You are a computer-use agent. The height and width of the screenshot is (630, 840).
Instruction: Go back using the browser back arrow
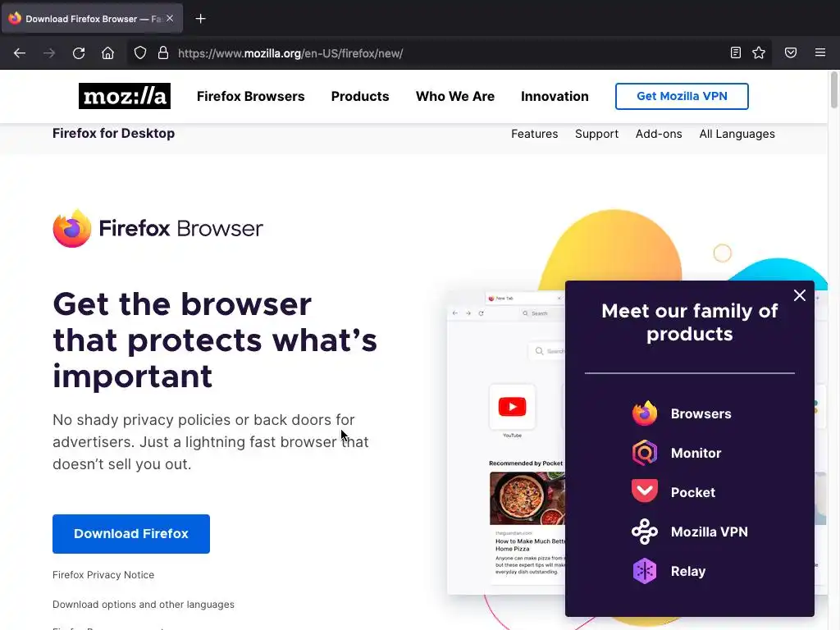pyautogui.click(x=20, y=53)
